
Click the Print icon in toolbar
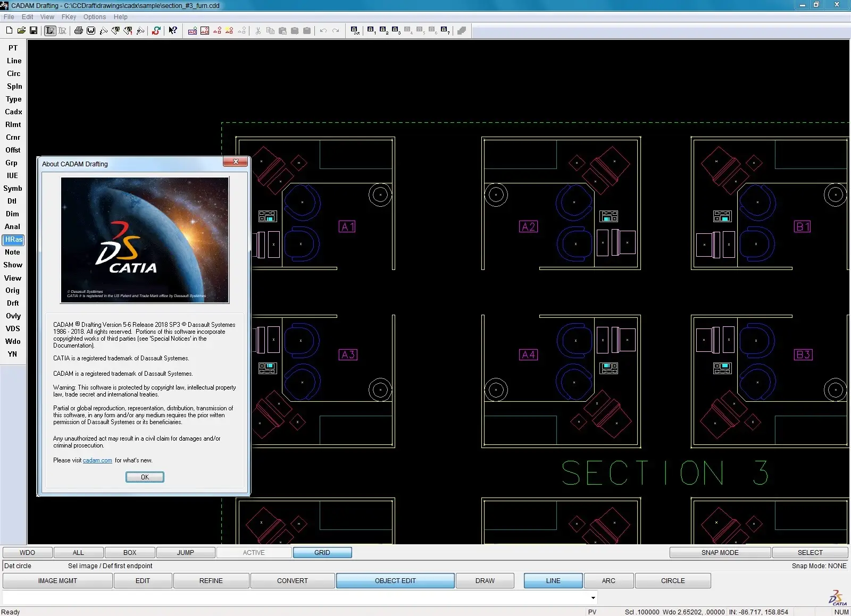(79, 30)
